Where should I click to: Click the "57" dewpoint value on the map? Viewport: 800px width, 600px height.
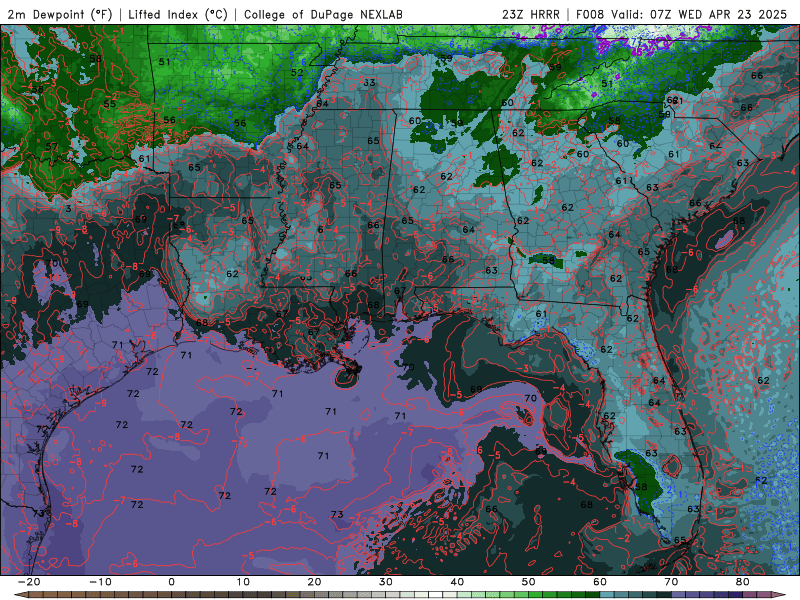click(52, 147)
